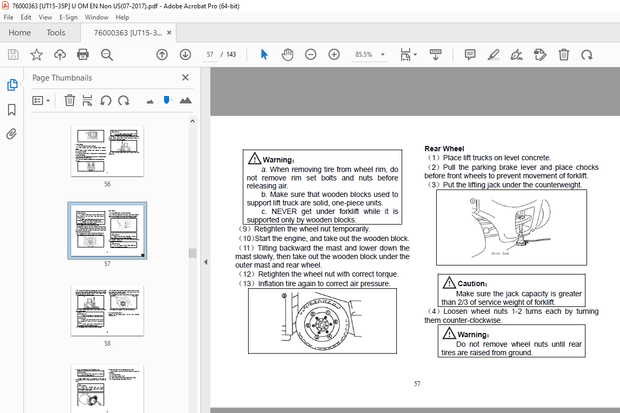Switch to the Tools tab
This screenshot has width=620, height=413.
[56, 33]
